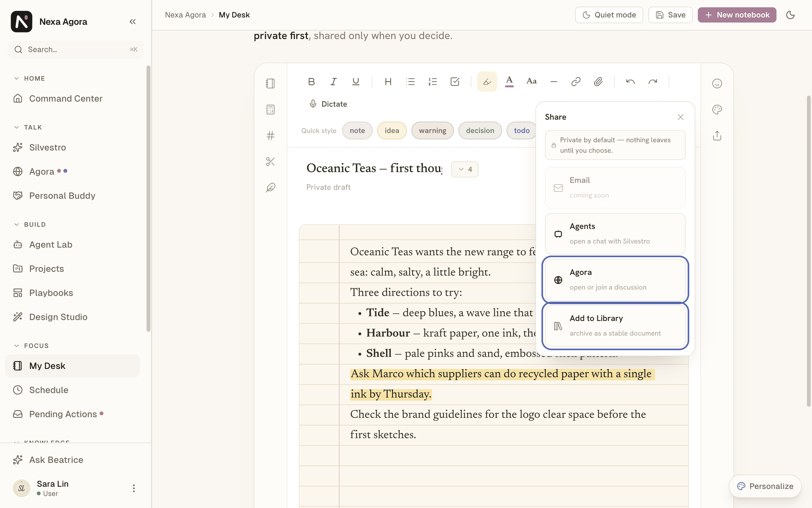Redo the last edit
The width and height of the screenshot is (812, 508).
(x=653, y=82)
